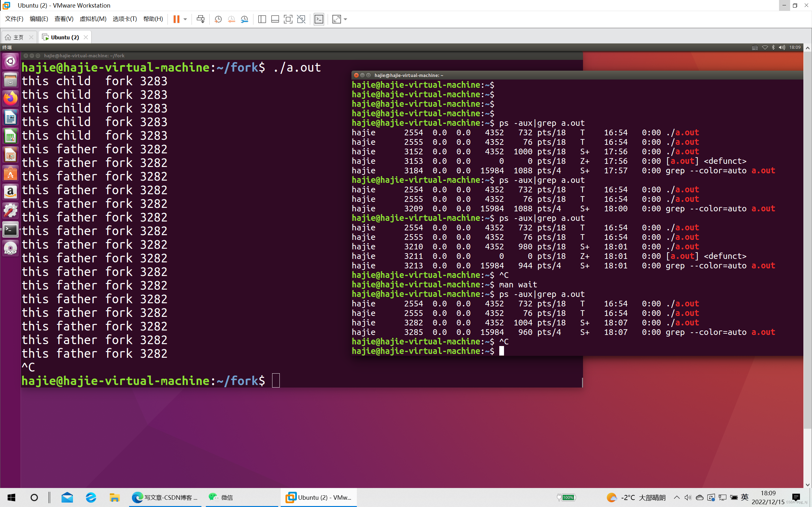
Task: Open the power options dropdown arrow
Action: [185, 19]
